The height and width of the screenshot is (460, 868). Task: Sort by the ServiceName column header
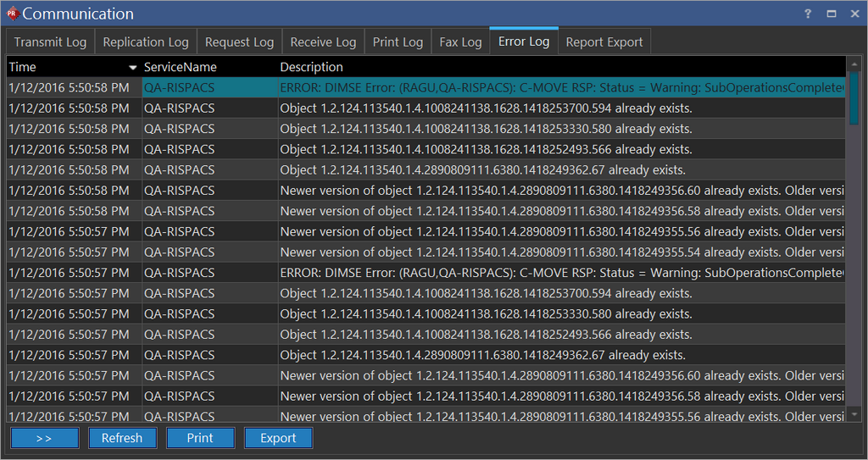tap(181, 67)
